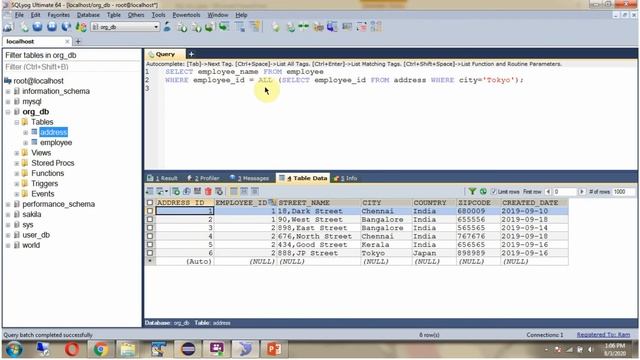Open PowerPoint from the taskbar
The image size is (640, 360).
click(274, 349)
